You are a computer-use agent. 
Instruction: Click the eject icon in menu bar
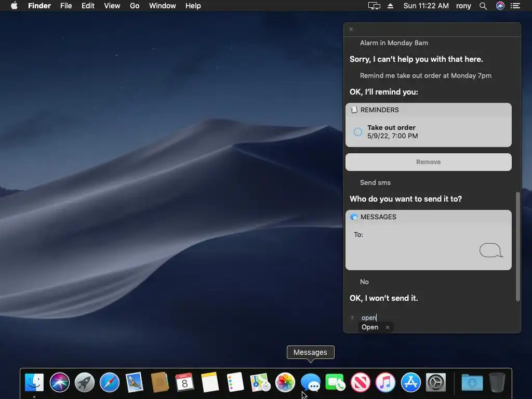[390, 6]
